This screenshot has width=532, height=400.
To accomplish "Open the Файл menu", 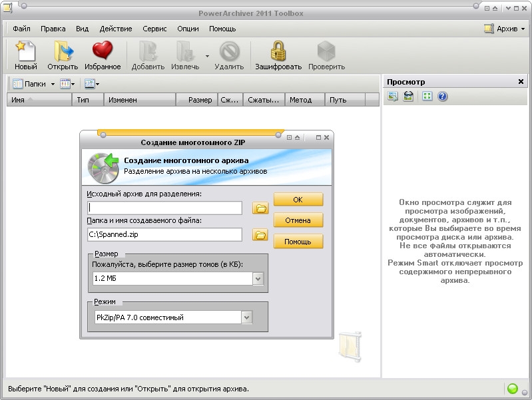I will 21,29.
